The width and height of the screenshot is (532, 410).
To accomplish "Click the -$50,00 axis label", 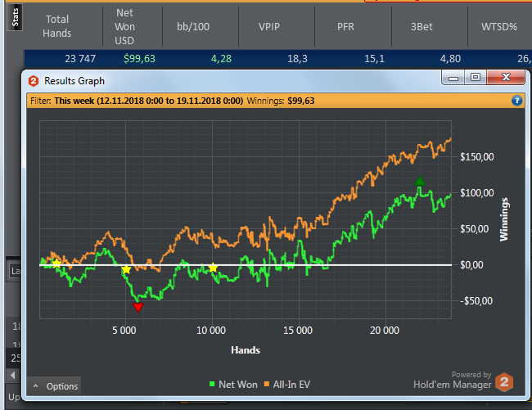I will pos(476,301).
